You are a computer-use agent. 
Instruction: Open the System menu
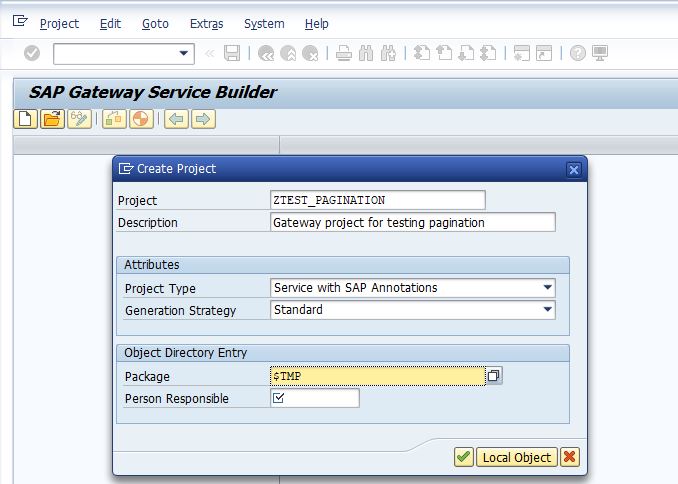pyautogui.click(x=264, y=23)
